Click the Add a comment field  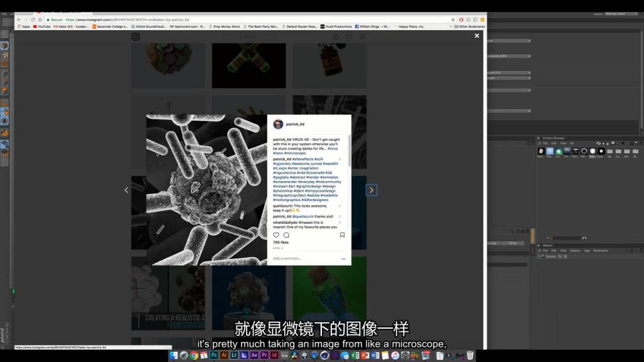(x=304, y=258)
